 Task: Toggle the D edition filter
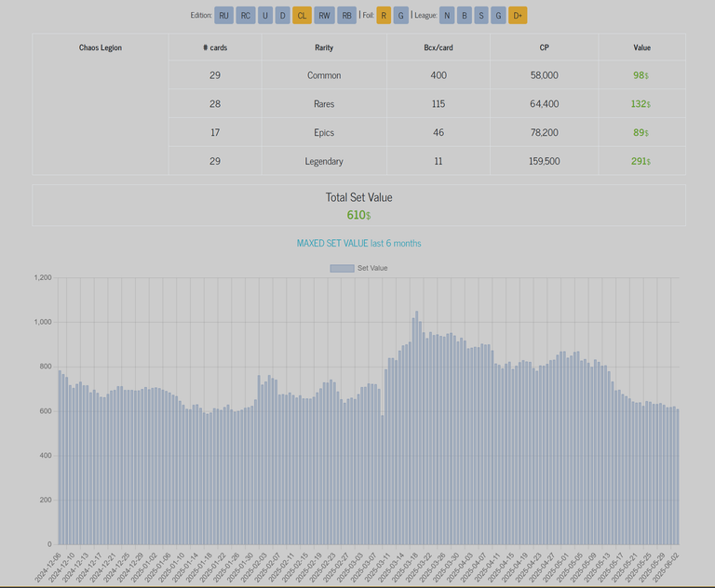[282, 16]
